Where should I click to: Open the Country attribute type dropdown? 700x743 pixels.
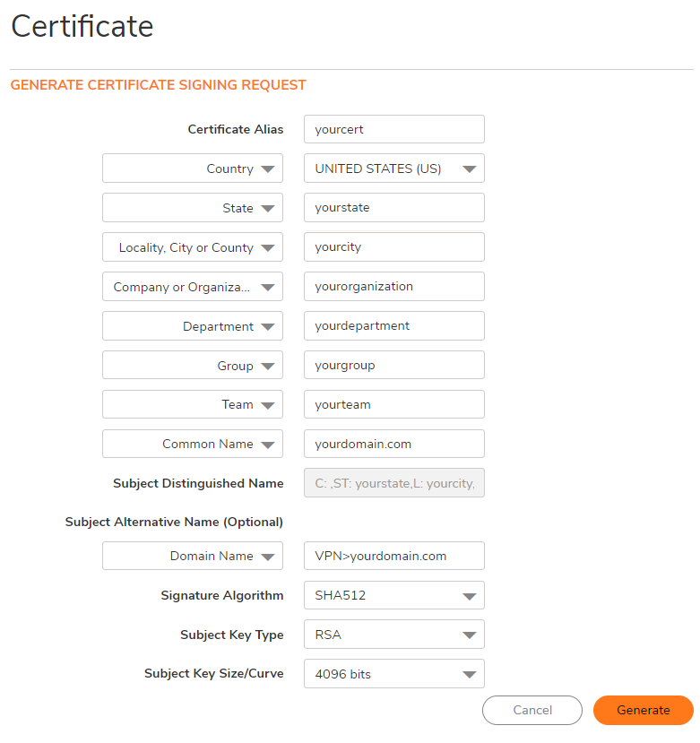(193, 168)
